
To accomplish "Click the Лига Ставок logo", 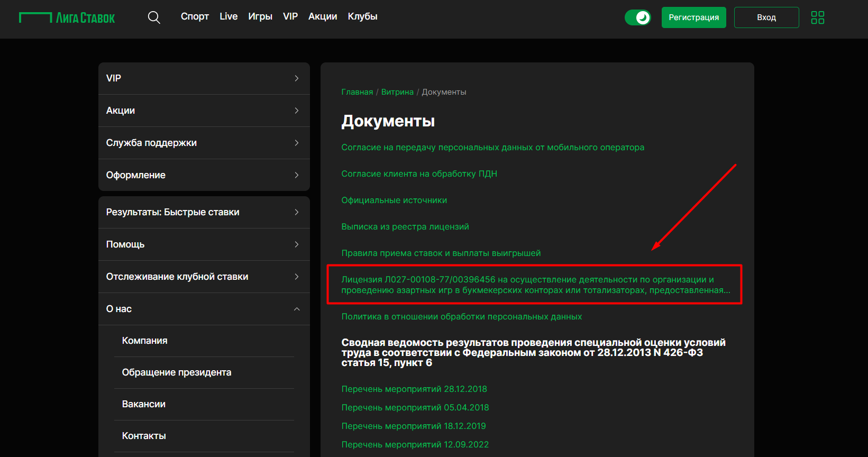I will pos(67,18).
